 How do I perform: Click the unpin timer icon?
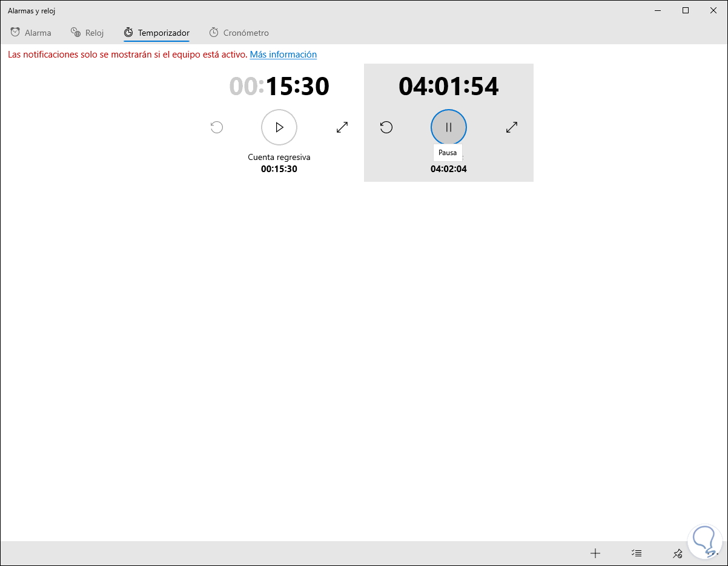coord(677,553)
